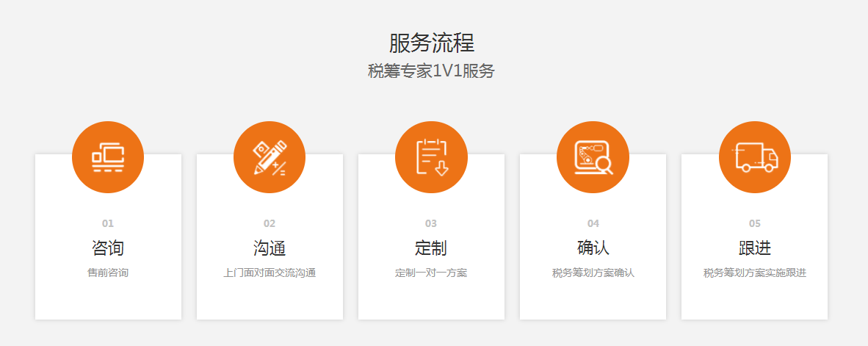Select the 定制 step heading

click(431, 248)
